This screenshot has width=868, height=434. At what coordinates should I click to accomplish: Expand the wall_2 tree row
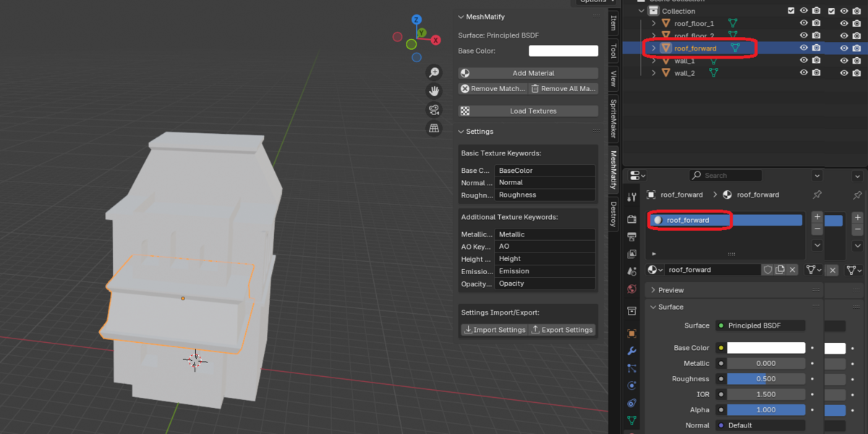654,73
